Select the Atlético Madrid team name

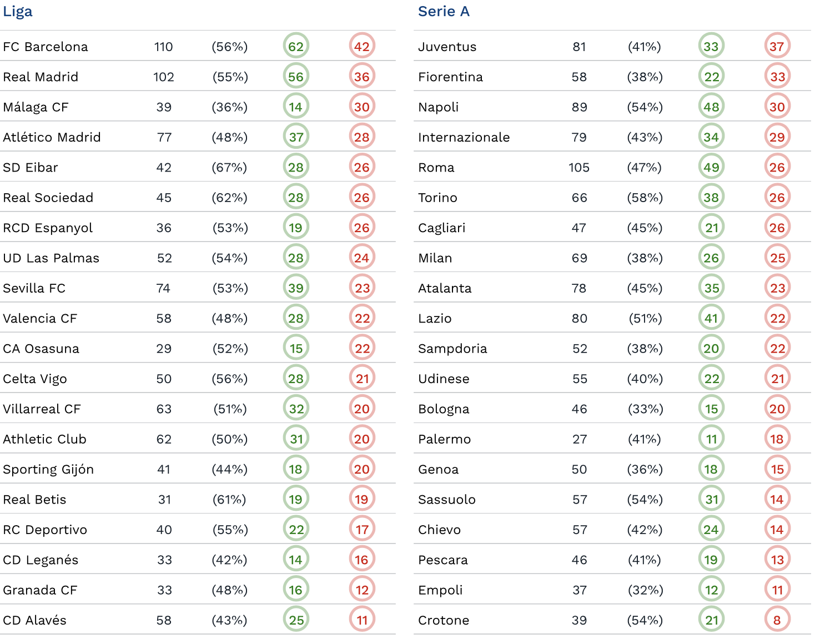(x=52, y=137)
